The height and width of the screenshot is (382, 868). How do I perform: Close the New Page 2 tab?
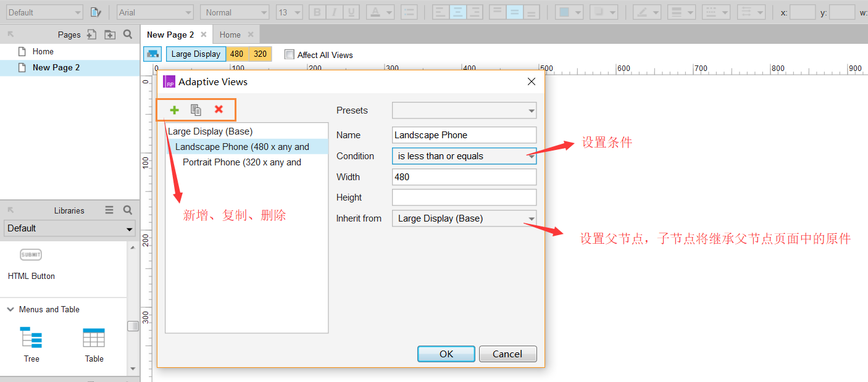[204, 35]
